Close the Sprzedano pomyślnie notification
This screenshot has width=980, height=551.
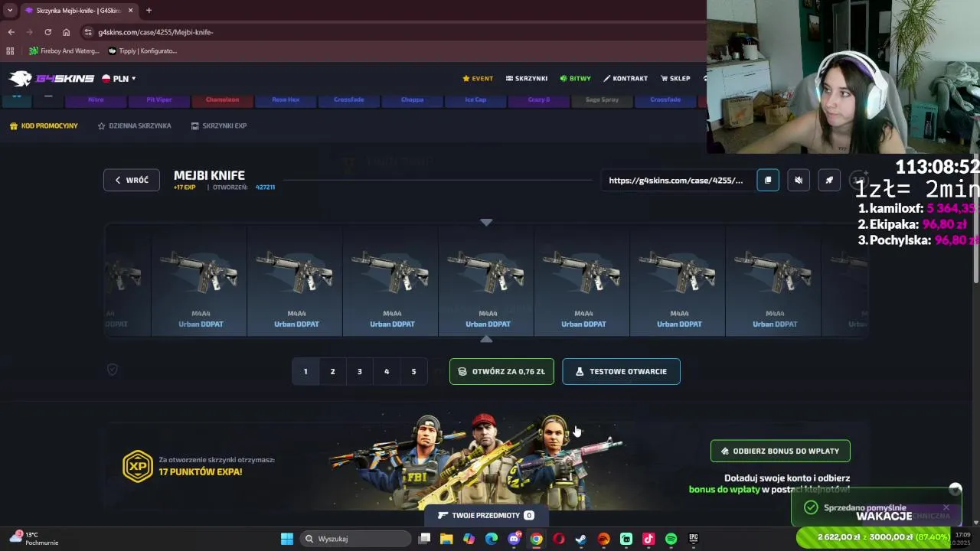946,507
